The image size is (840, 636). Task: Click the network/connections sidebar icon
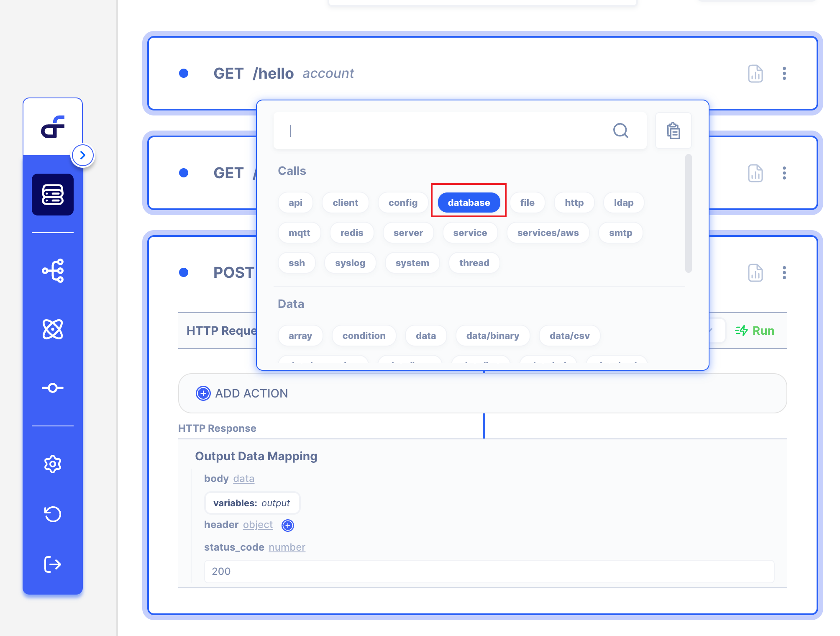pos(54,271)
